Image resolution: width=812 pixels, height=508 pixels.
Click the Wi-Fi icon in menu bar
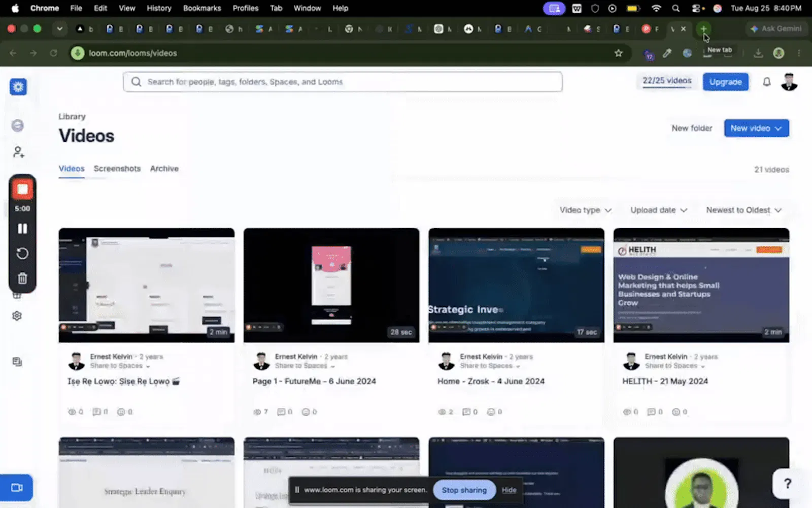656,8
